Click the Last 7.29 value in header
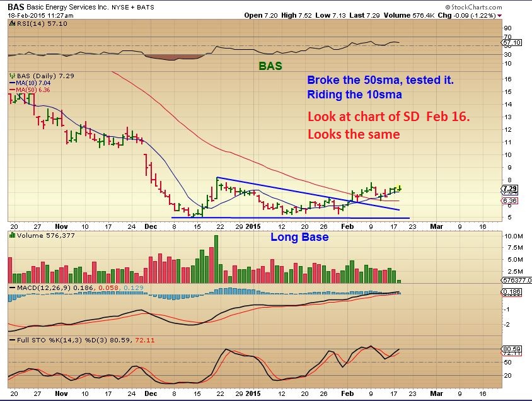 coord(365,16)
